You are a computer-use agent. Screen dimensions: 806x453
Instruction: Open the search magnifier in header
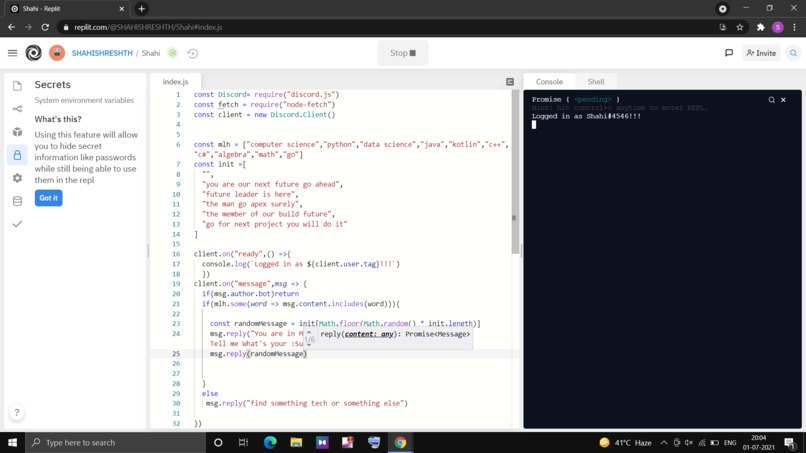793,53
